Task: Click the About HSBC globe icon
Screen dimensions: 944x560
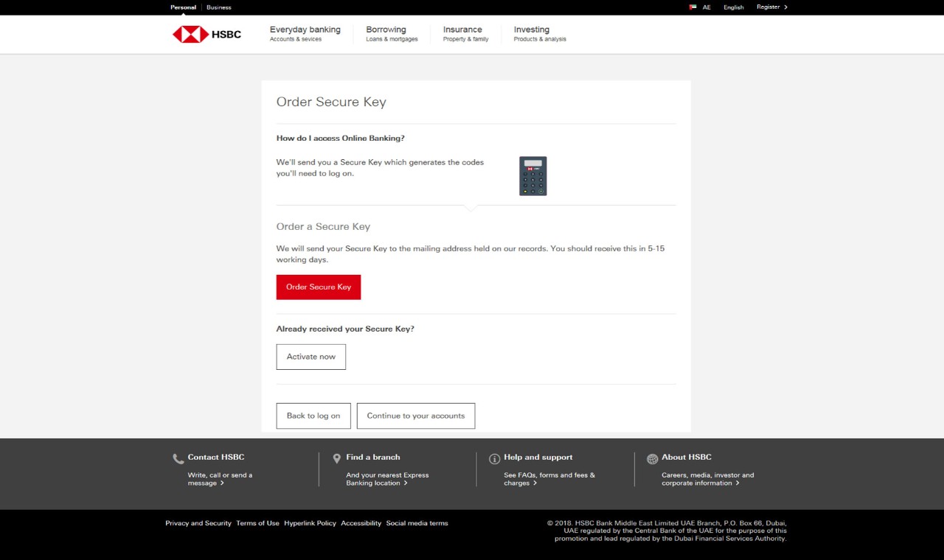Action: coord(653,459)
